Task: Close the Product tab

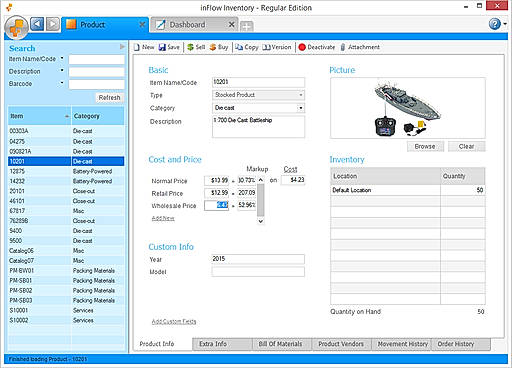Action: pyautogui.click(x=142, y=25)
